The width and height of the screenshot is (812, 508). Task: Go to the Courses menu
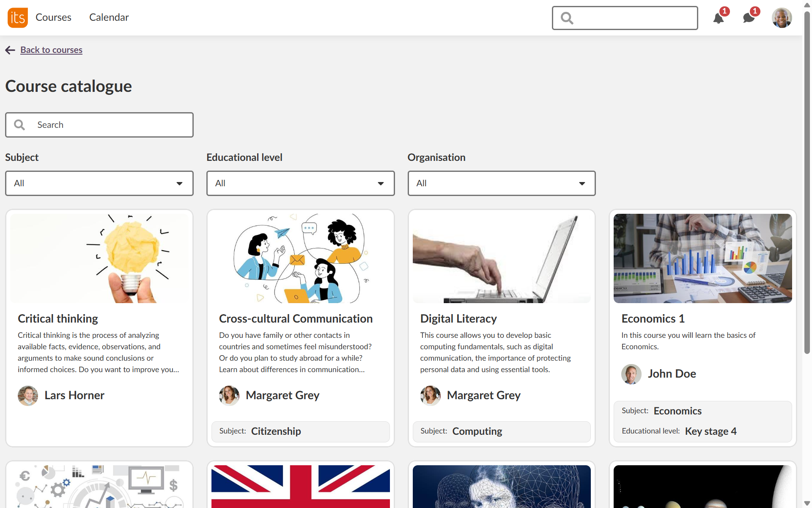53,17
